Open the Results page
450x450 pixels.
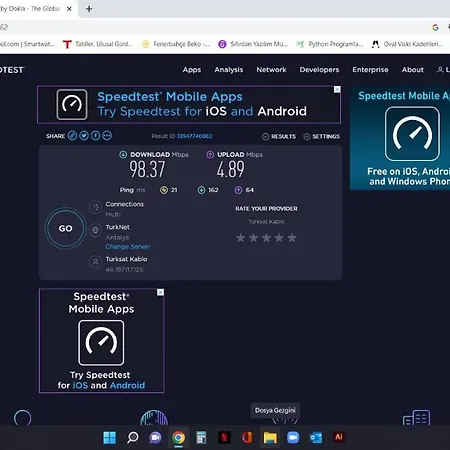(279, 136)
